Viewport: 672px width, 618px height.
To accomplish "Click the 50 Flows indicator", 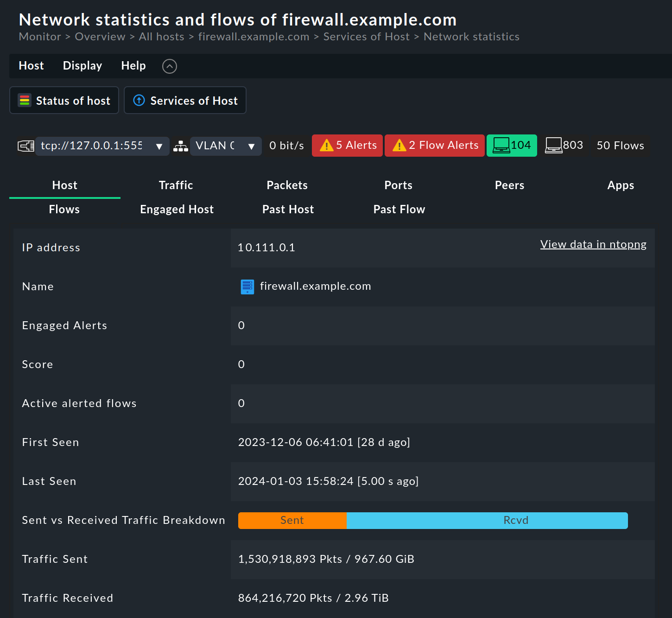I will (620, 145).
